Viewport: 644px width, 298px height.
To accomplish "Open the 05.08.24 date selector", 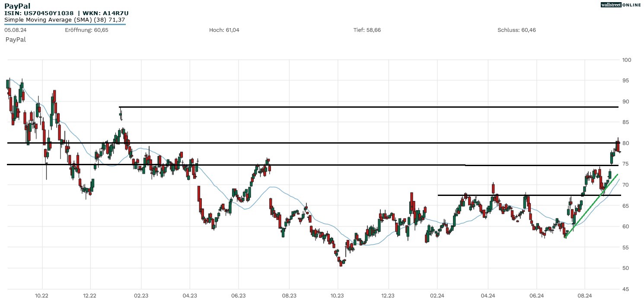I will 15,30.
